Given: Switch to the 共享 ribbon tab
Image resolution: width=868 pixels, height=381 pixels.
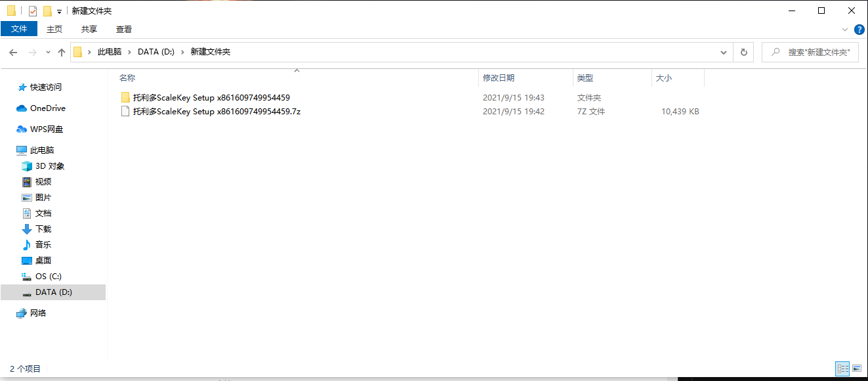Looking at the screenshot, I should click(89, 29).
